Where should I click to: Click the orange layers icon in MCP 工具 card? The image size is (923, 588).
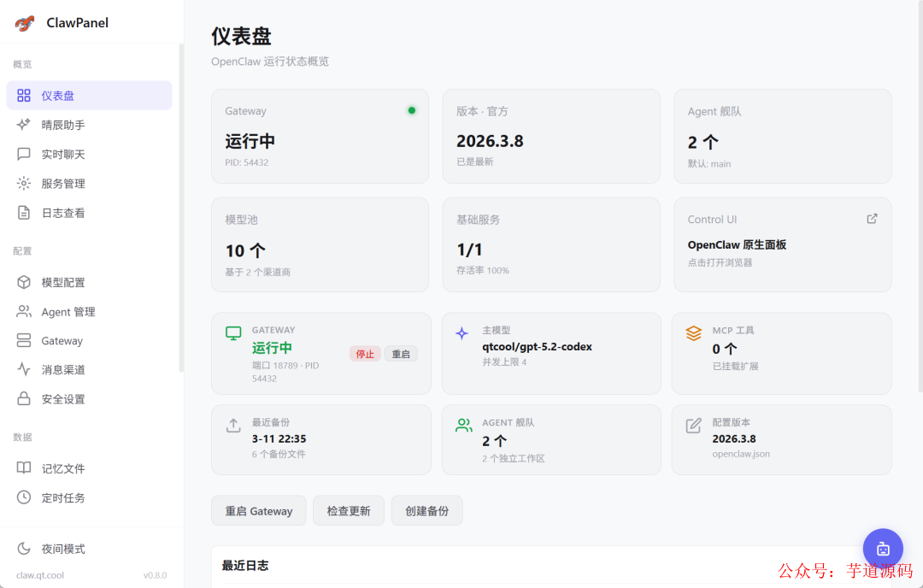click(693, 333)
